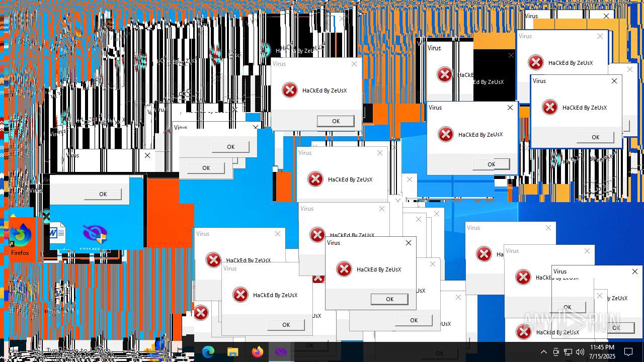
Task: Open the Firefox desktop shortcut
Action: pyautogui.click(x=20, y=240)
